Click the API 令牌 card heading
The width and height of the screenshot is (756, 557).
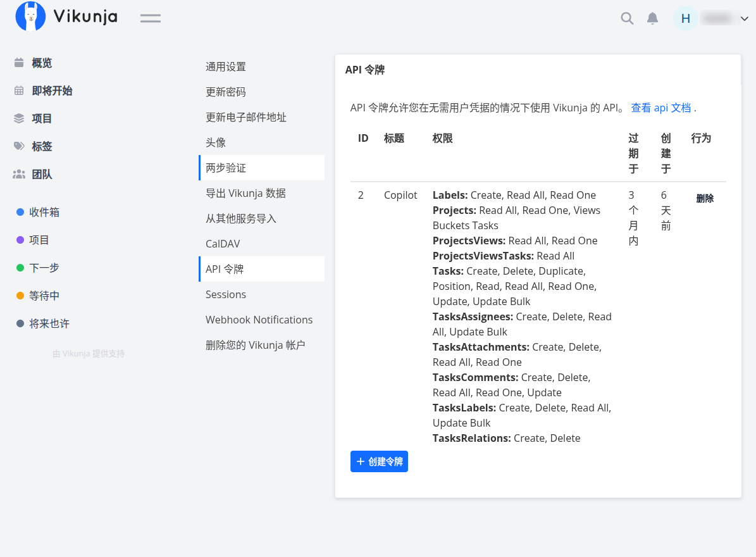(x=365, y=70)
